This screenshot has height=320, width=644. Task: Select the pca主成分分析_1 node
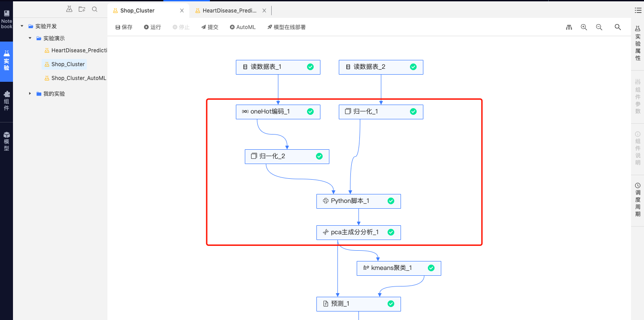[x=358, y=232]
